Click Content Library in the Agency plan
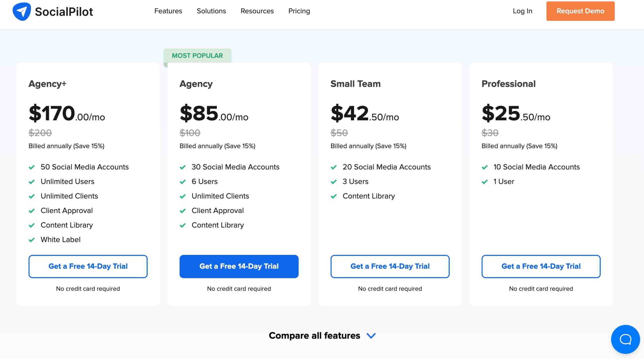 point(218,225)
